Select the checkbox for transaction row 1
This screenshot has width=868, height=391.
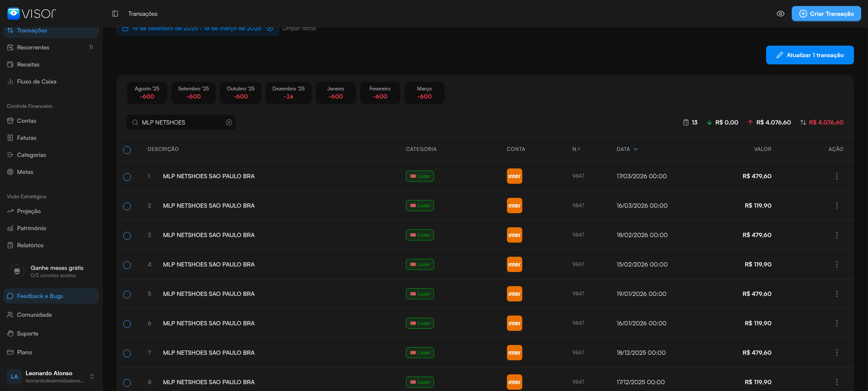[x=127, y=177]
